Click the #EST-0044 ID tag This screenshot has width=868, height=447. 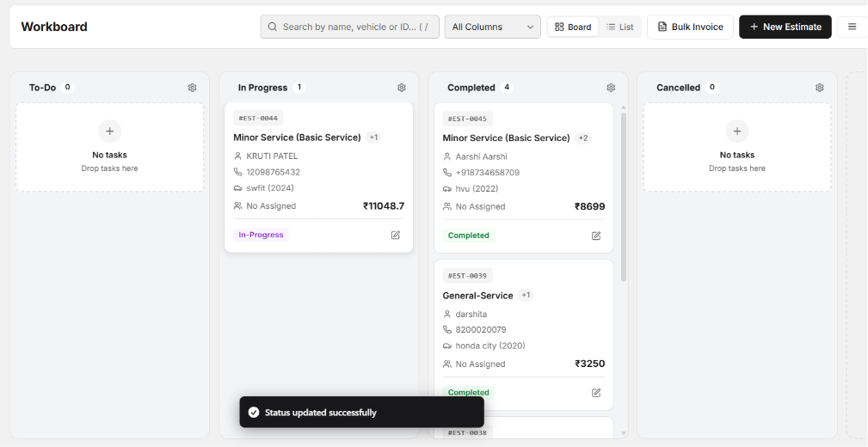(258, 118)
